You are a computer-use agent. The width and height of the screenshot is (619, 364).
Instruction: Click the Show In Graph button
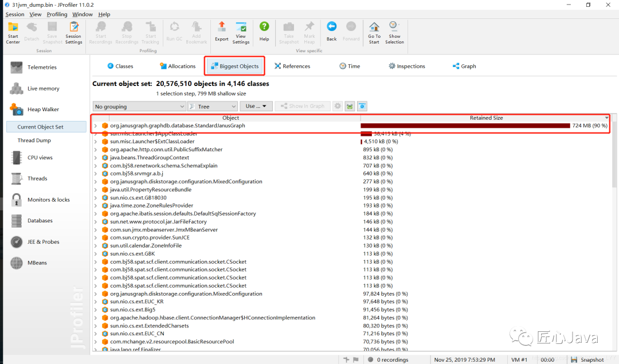click(x=303, y=106)
